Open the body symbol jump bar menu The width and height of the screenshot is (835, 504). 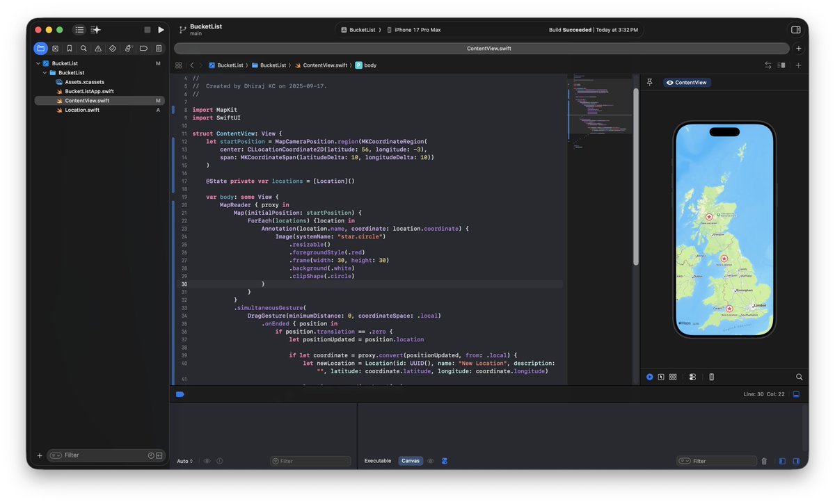[366, 65]
